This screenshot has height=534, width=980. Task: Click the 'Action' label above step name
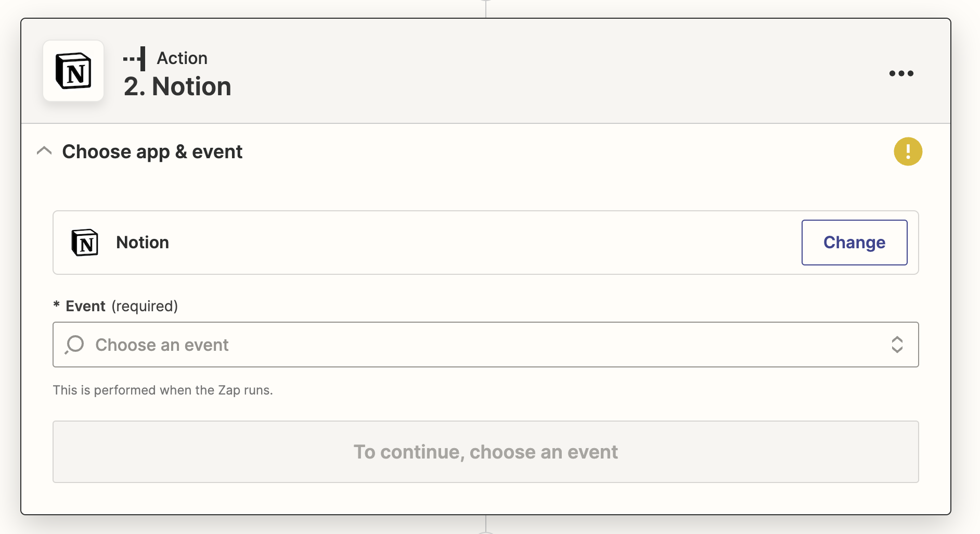click(x=182, y=58)
